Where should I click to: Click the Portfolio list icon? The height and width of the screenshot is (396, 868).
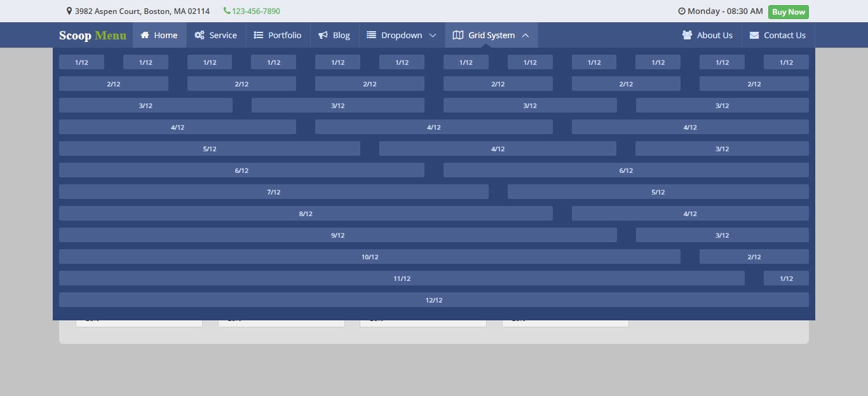pyautogui.click(x=259, y=35)
